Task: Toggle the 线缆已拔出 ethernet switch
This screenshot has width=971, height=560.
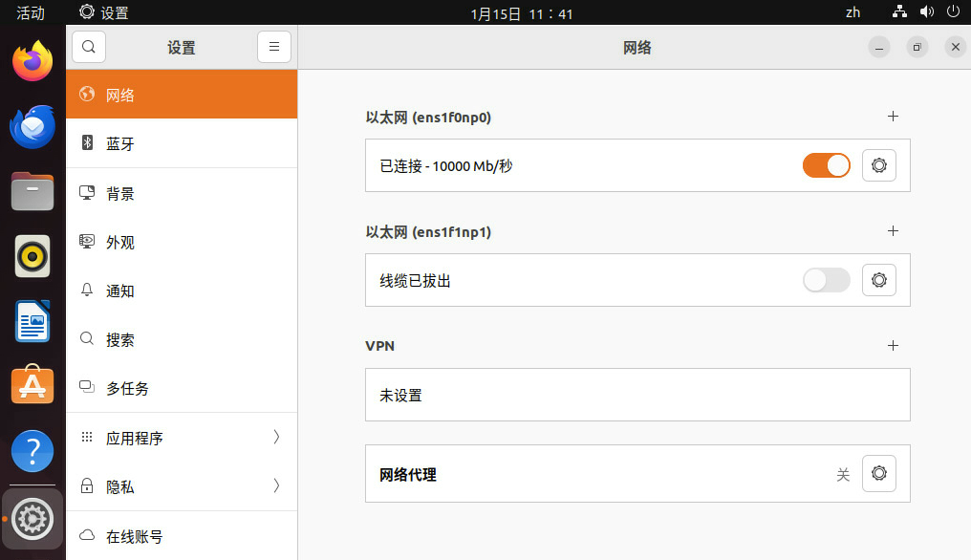Action: pyautogui.click(x=827, y=280)
